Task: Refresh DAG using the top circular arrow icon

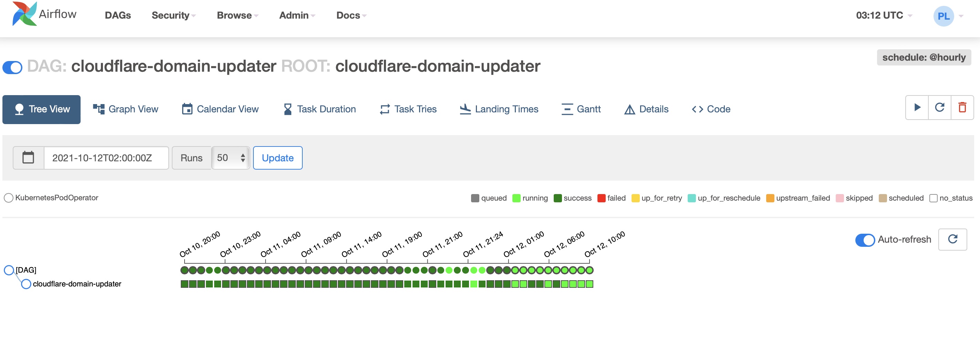Action: point(940,108)
